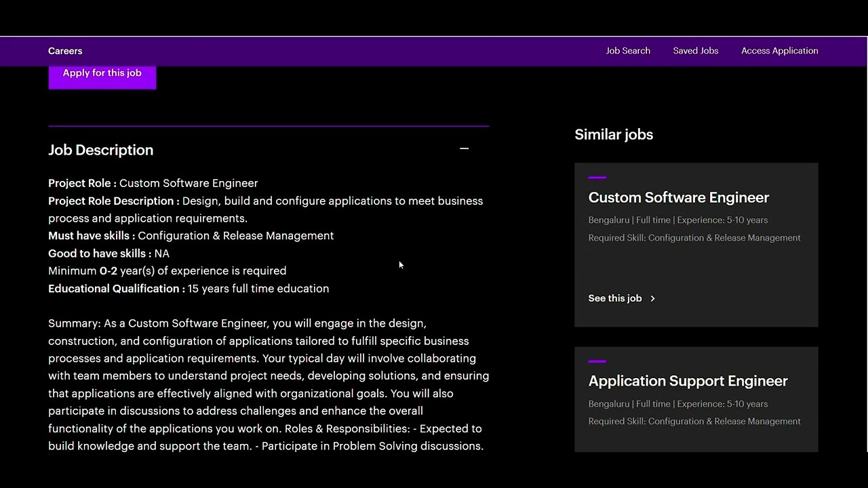
Task: Click See this job on Custom Software Engineer card
Action: click(x=615, y=298)
